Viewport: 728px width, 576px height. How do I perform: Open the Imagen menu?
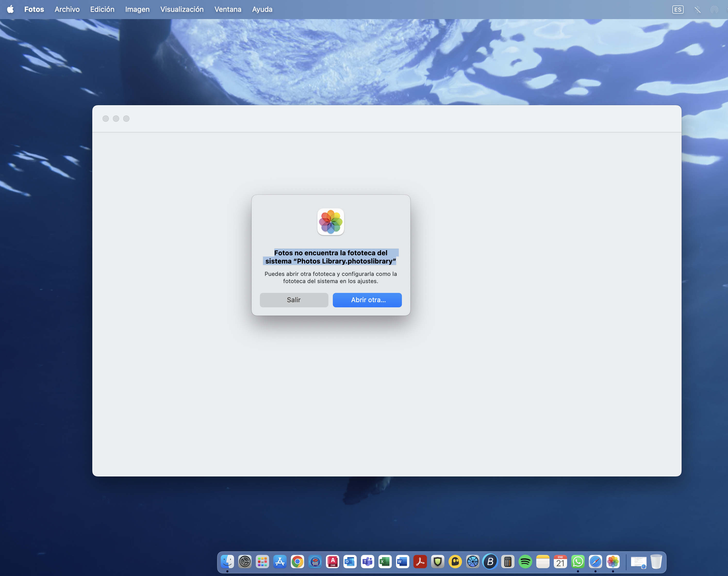[x=137, y=10]
